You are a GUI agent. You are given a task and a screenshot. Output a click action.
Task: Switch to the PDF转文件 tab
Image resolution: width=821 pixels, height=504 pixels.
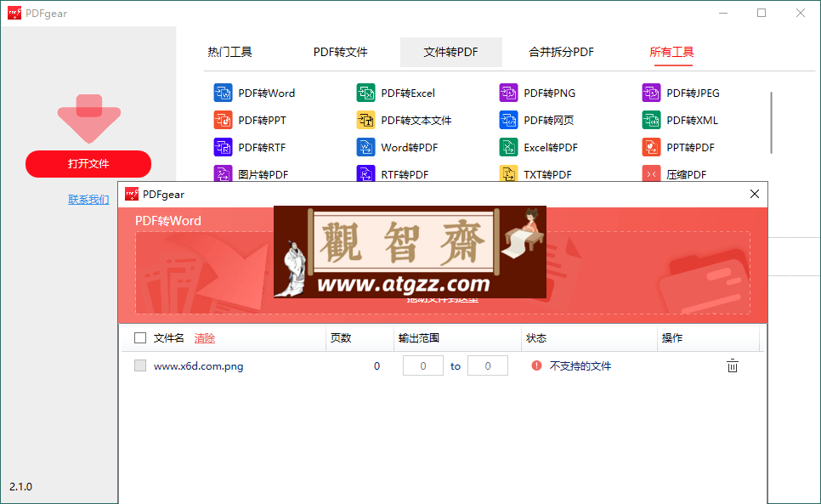coord(340,52)
